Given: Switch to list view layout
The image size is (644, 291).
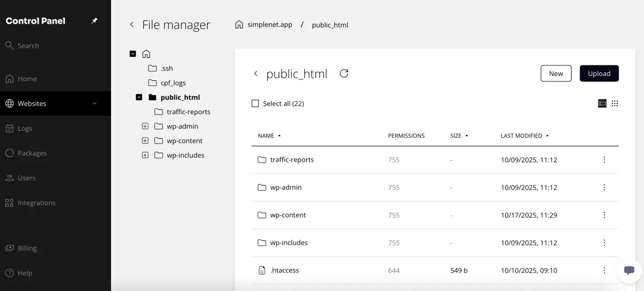Looking at the screenshot, I should tap(602, 103).
